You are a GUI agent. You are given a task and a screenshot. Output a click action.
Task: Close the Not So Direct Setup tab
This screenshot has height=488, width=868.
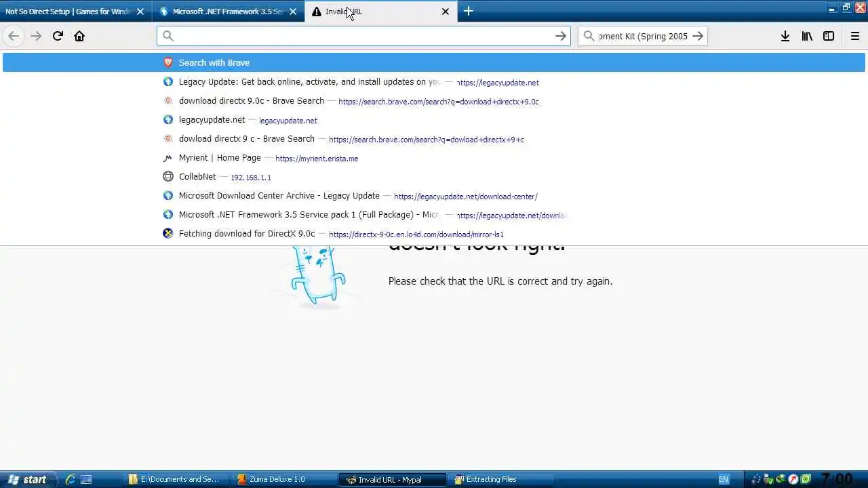click(140, 12)
